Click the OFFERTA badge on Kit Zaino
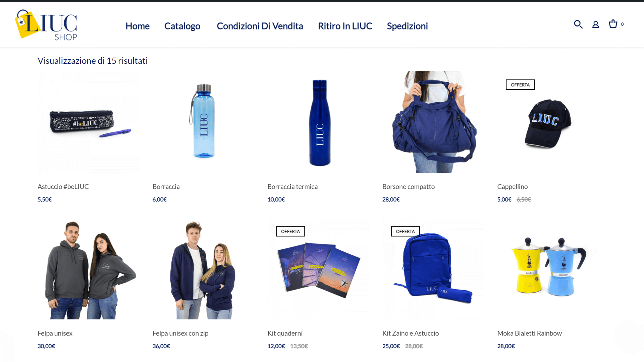Viewport: 644px width, 362px height. point(405,231)
